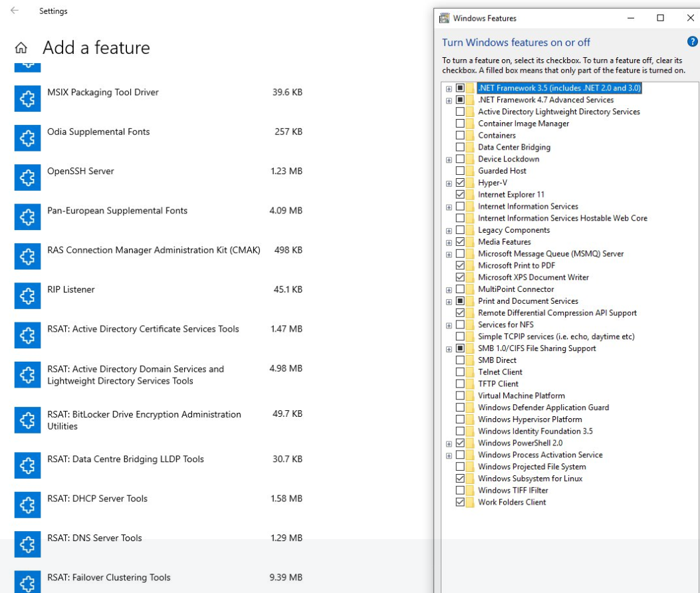Image resolution: width=700 pixels, height=593 pixels.
Task: Click the RSAT DHCP Server Tools icon
Action: coord(27,505)
